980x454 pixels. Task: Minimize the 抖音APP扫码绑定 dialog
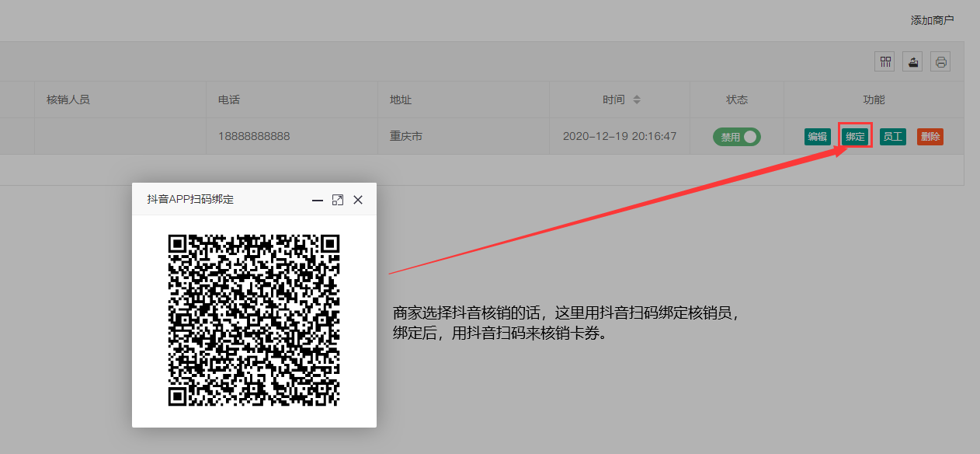pos(318,200)
